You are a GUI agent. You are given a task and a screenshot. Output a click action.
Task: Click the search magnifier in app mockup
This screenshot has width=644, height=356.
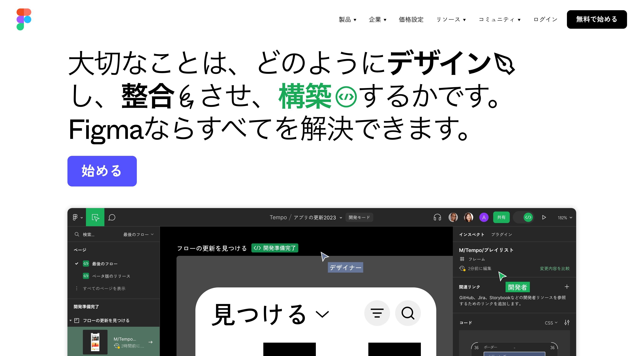408,313
